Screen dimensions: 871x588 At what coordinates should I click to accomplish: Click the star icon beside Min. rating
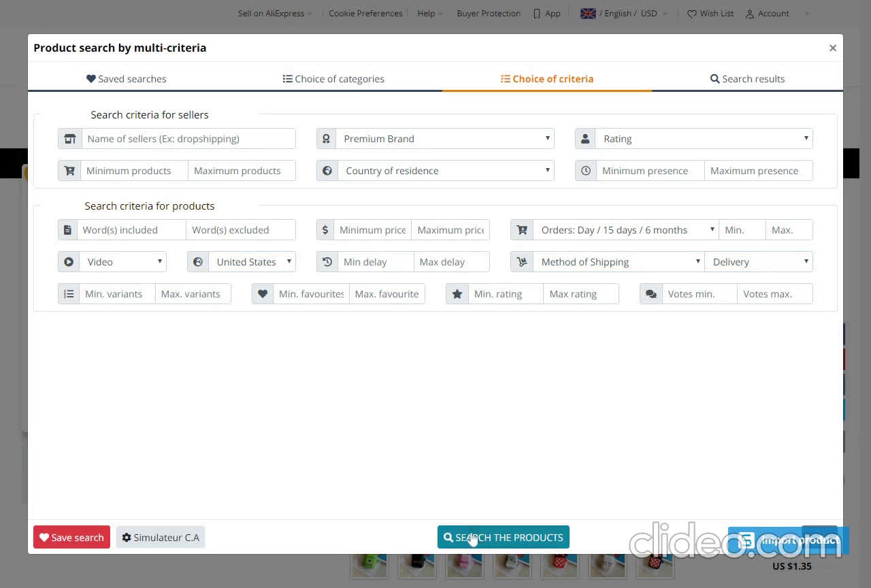(457, 293)
